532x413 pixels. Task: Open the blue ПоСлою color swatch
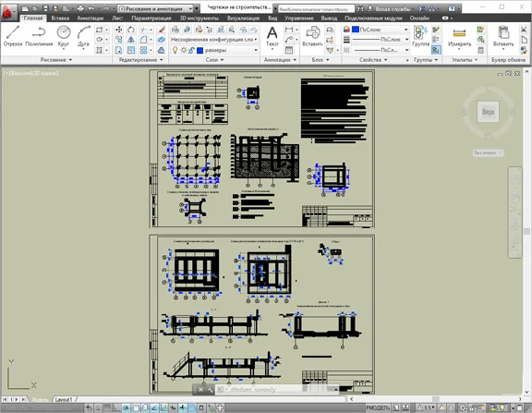(356, 30)
